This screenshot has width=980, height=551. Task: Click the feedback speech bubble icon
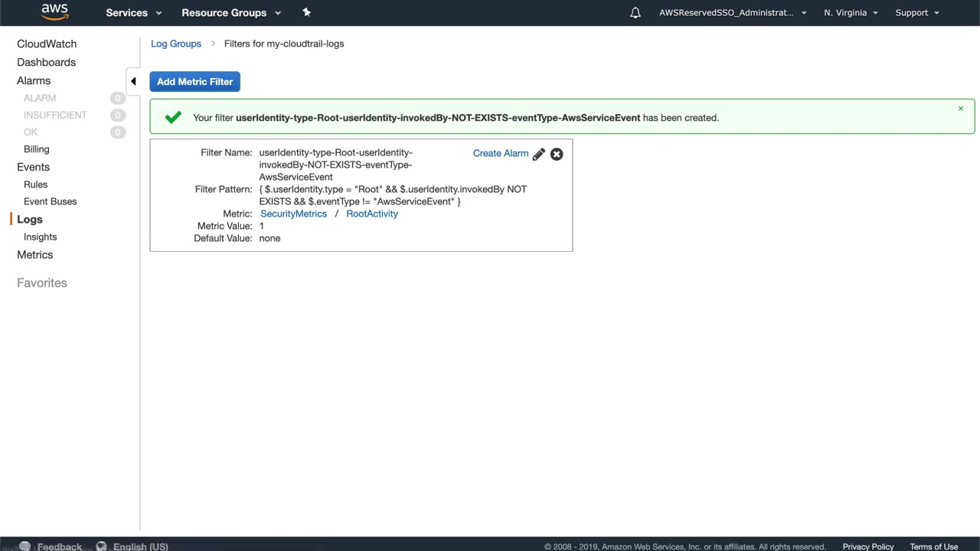coord(24,546)
